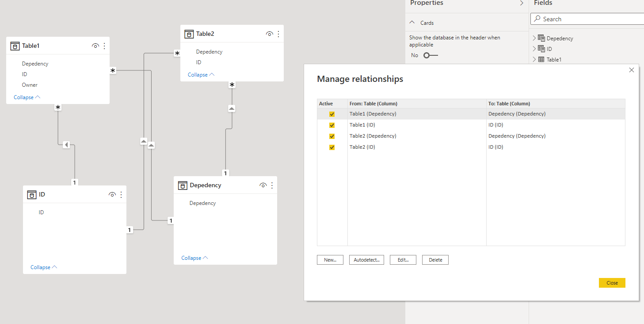The height and width of the screenshot is (324, 644).
Task: Click the search magnifier icon in Fields
Action: [537, 19]
